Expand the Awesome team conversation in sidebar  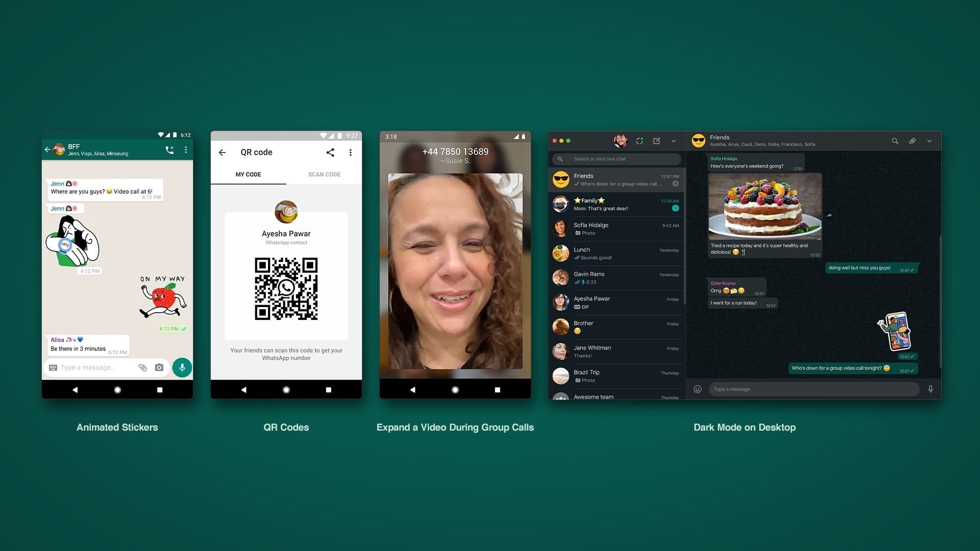[614, 396]
